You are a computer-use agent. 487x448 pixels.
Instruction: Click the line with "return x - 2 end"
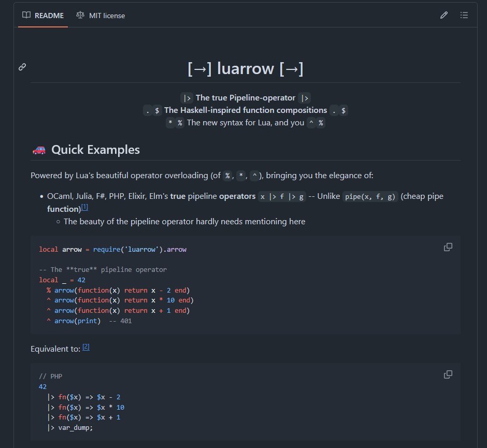click(118, 290)
